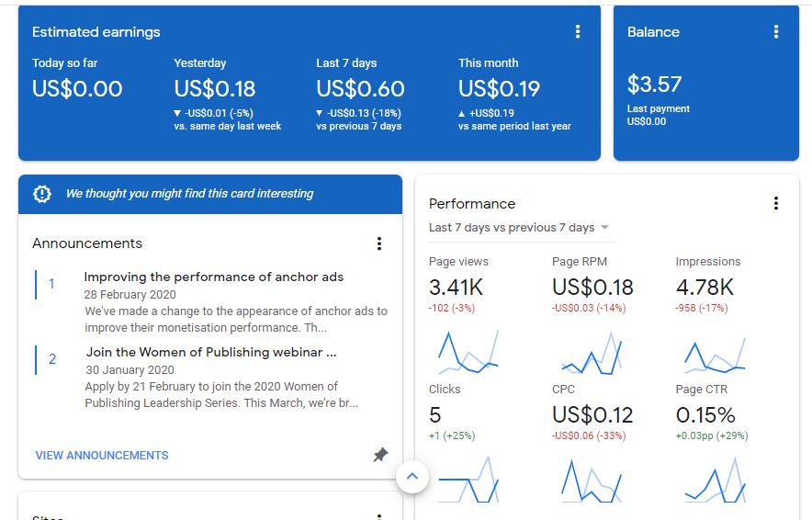
Task: Click the round scroll-up chevron button
Action: (412, 476)
